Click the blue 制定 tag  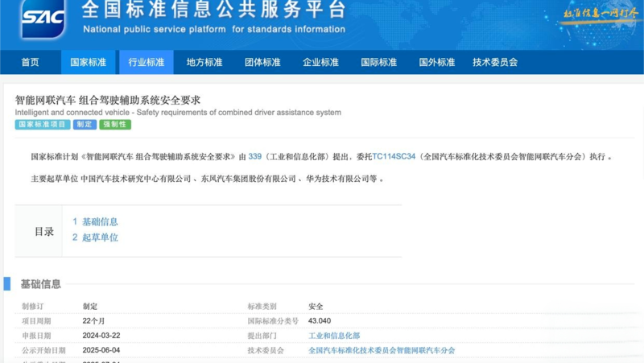coord(85,125)
